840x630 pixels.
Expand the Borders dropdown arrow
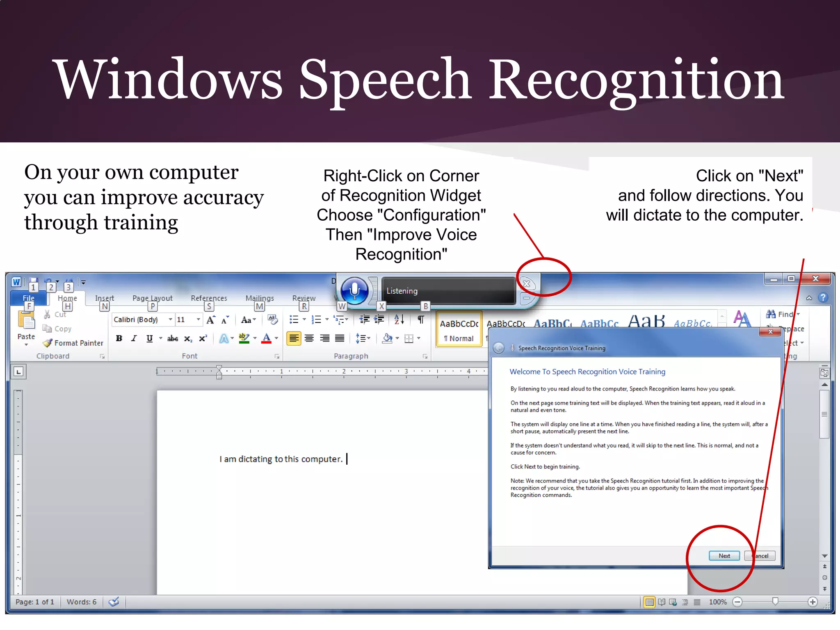point(419,338)
